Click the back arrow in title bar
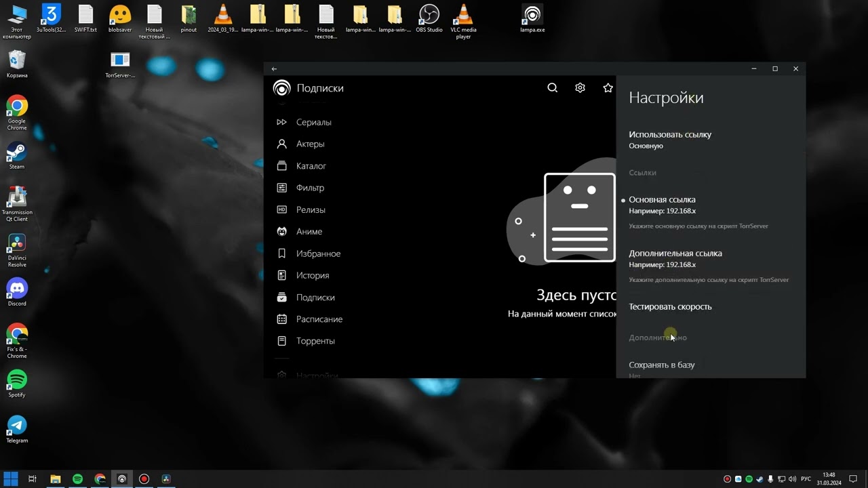The image size is (868, 488). pos(274,68)
